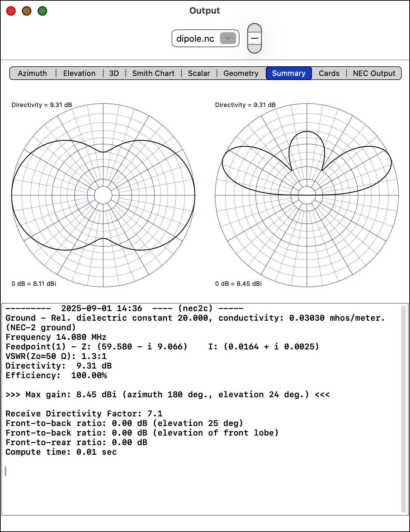Image resolution: width=410 pixels, height=532 pixels.
Task: Click inside the text output area
Action: tap(202, 486)
